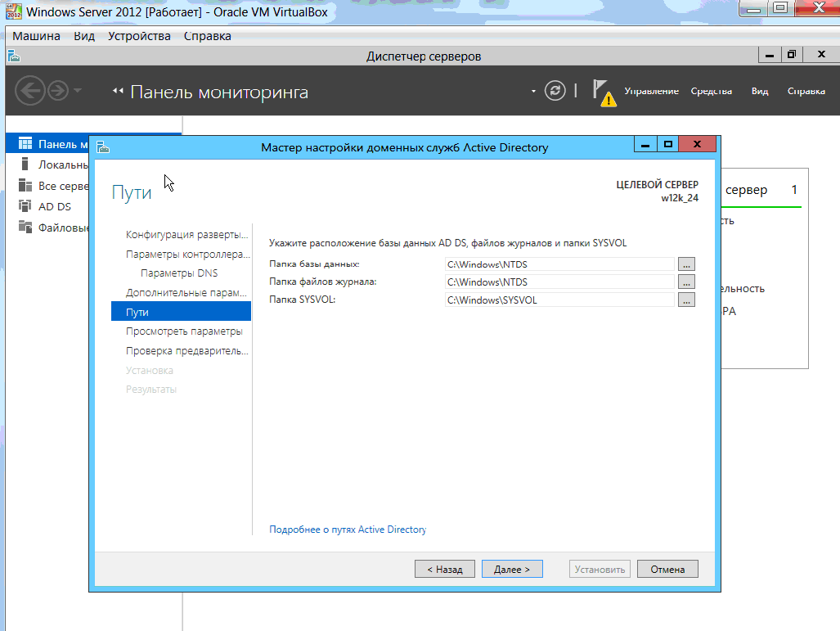Close the AD wizard window

click(697, 144)
